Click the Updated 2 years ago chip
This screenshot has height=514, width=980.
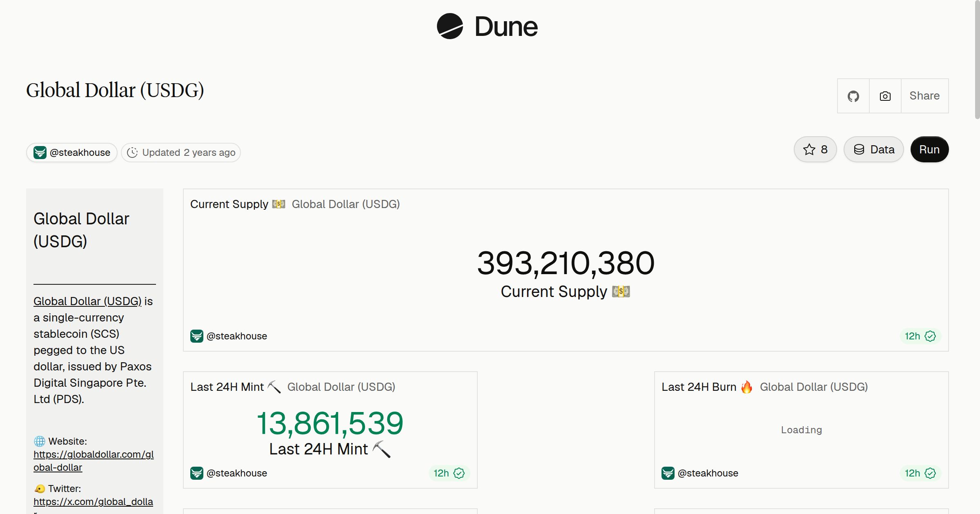(x=181, y=153)
